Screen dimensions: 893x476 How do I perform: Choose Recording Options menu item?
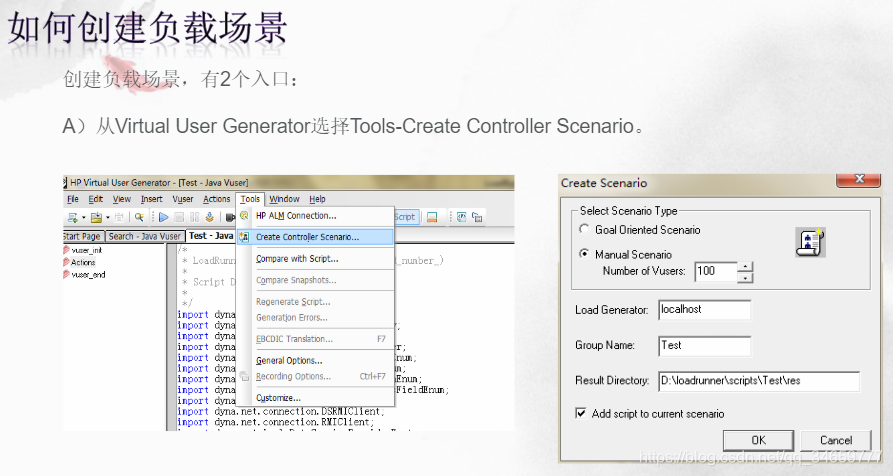click(x=316, y=376)
